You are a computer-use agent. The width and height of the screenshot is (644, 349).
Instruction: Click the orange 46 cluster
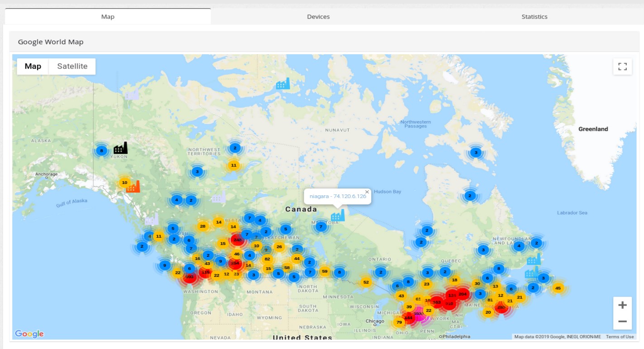(x=237, y=254)
